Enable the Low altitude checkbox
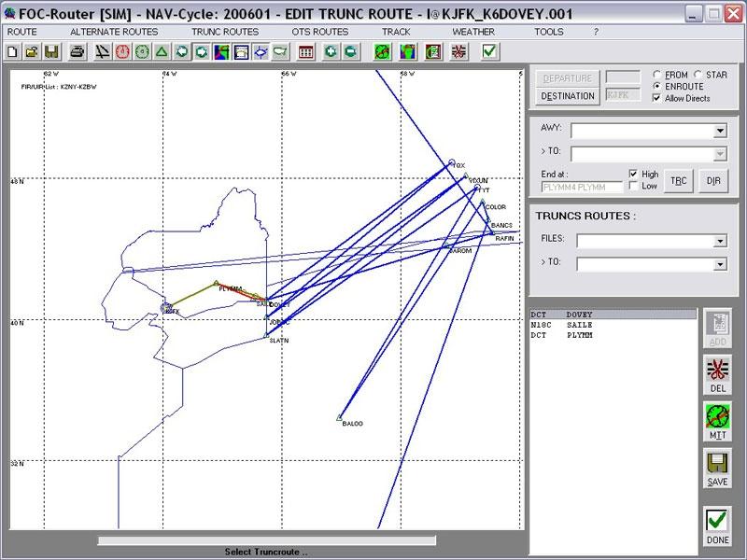The image size is (747, 560). (x=634, y=186)
